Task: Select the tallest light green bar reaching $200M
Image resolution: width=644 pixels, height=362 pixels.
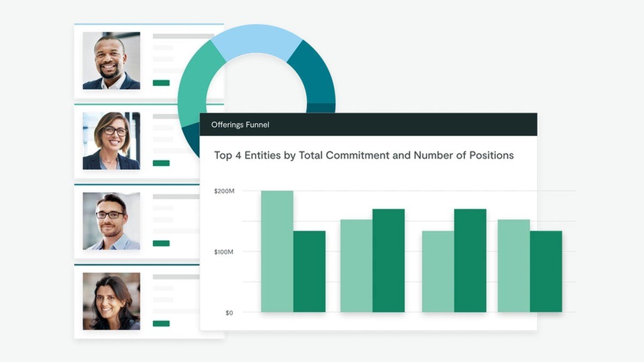Action: click(x=277, y=252)
